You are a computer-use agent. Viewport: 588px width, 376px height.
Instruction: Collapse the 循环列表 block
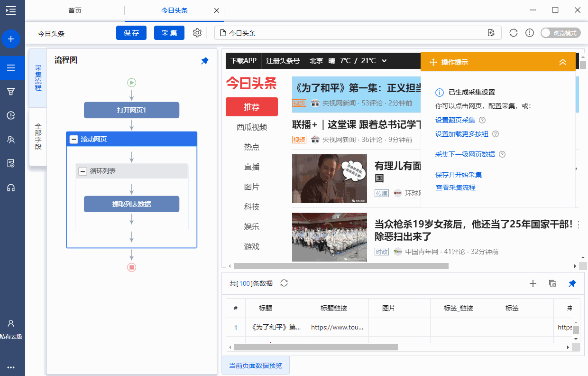point(83,171)
